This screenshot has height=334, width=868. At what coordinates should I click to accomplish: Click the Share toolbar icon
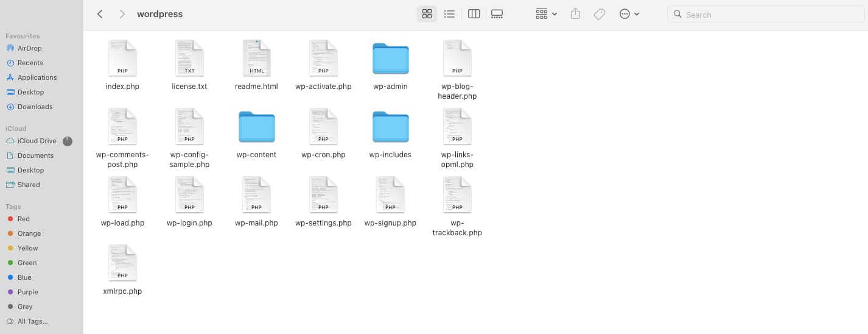(575, 14)
